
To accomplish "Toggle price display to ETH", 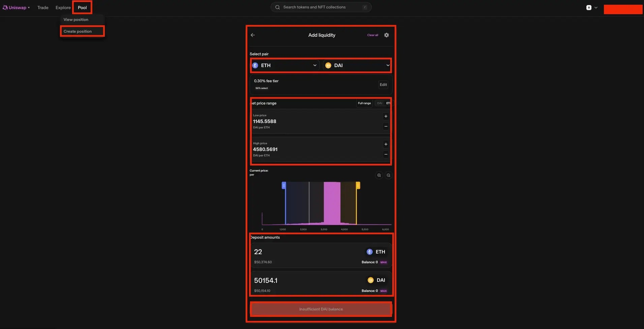I will click(388, 103).
